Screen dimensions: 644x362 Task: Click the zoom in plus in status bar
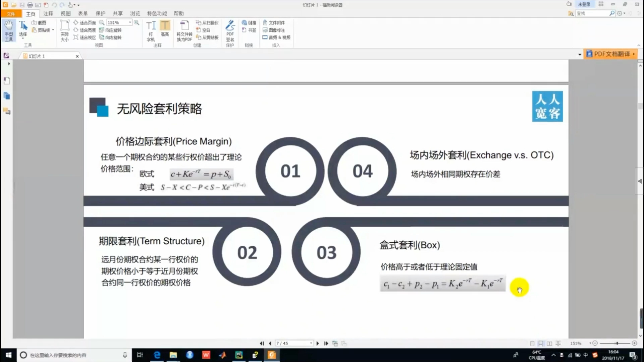pos(634,343)
